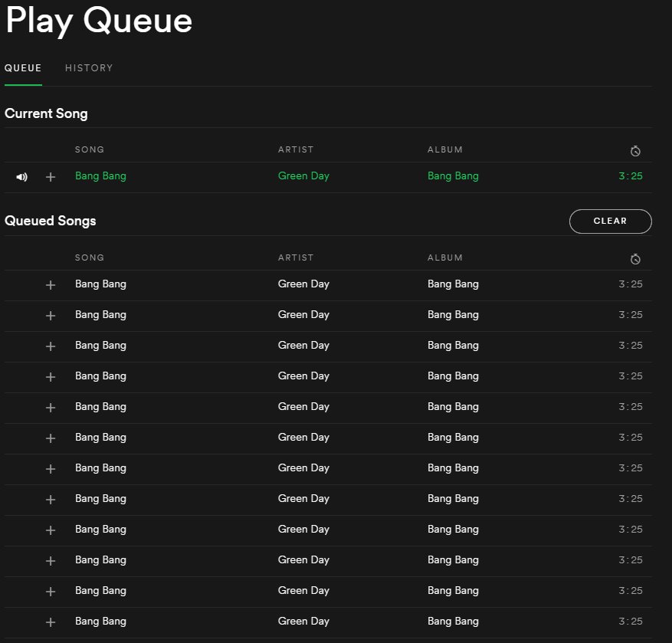
Task: Click the plus icon on the last visible queued song
Action: click(x=51, y=622)
